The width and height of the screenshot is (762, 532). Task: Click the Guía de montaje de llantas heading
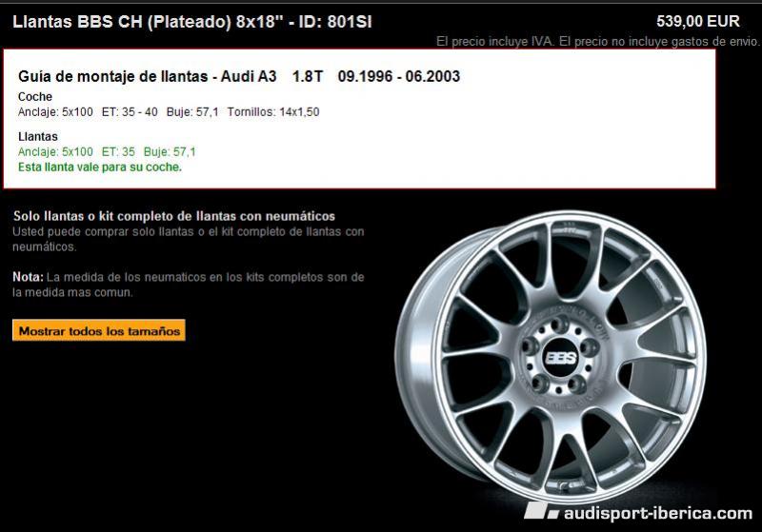click(x=113, y=76)
